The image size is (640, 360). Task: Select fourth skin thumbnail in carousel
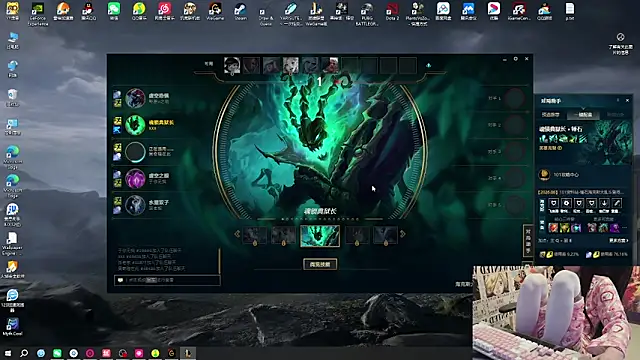357,236
